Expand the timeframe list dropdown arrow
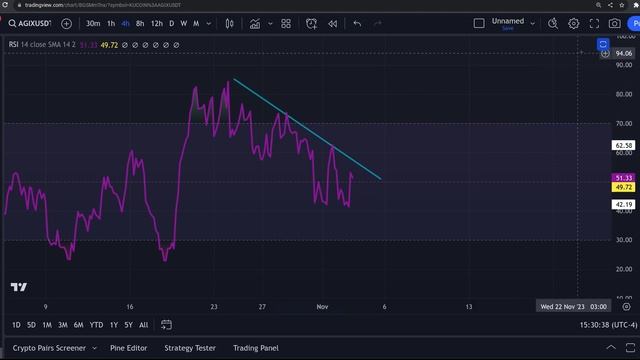 (x=209, y=24)
